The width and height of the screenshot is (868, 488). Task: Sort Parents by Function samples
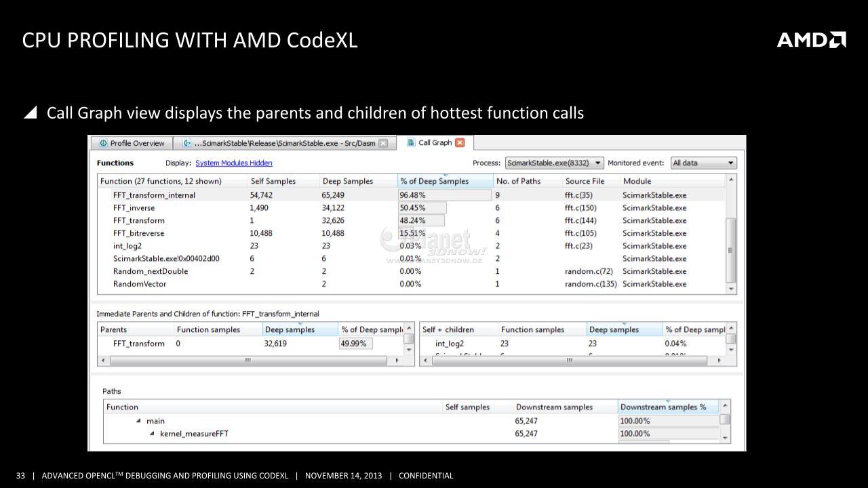click(x=218, y=330)
